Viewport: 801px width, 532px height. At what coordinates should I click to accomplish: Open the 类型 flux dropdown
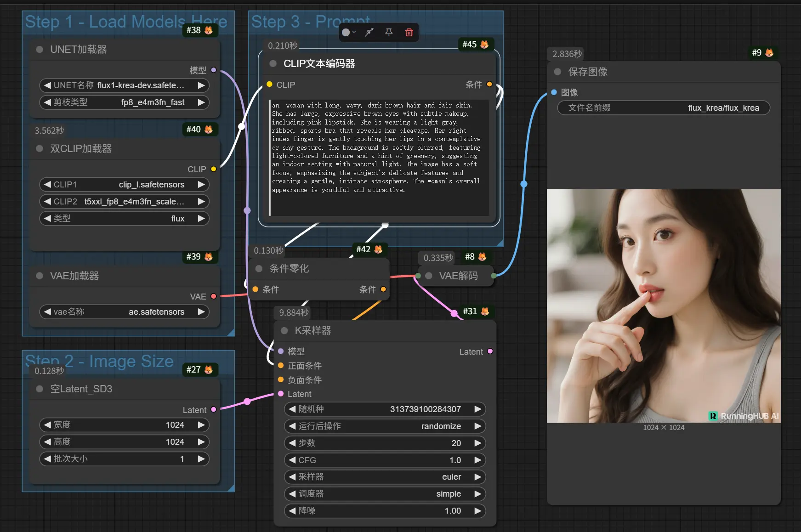[x=124, y=218]
